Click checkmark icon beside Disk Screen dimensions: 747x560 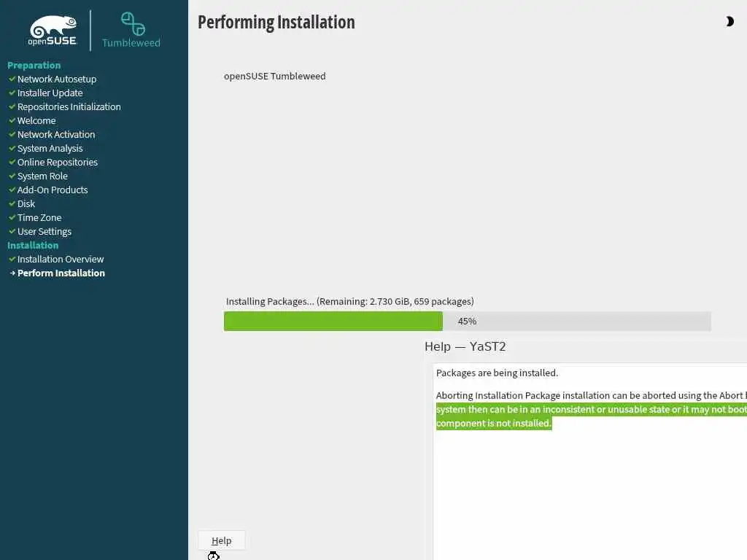pos(12,203)
